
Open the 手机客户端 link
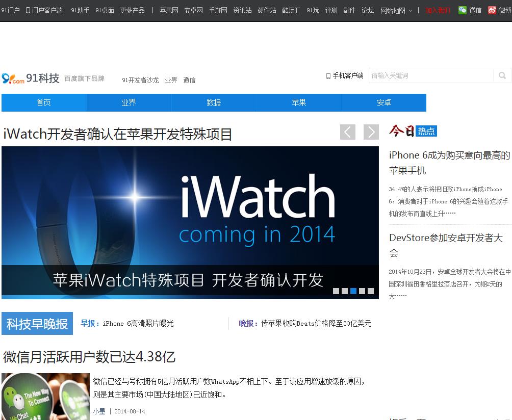click(348, 76)
